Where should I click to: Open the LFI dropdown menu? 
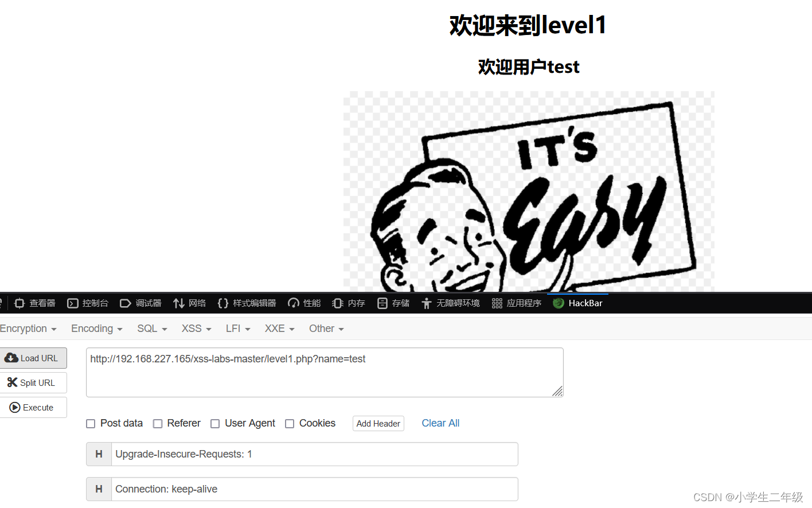point(238,329)
